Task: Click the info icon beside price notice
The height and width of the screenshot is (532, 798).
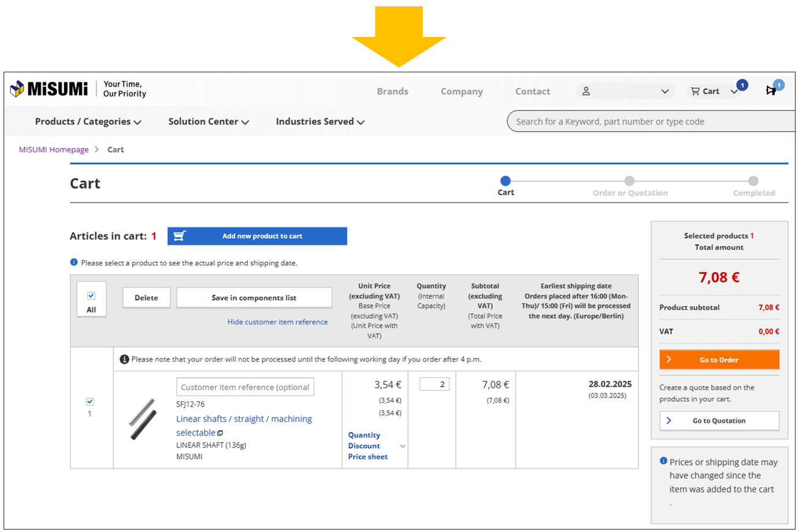Action: (x=74, y=262)
